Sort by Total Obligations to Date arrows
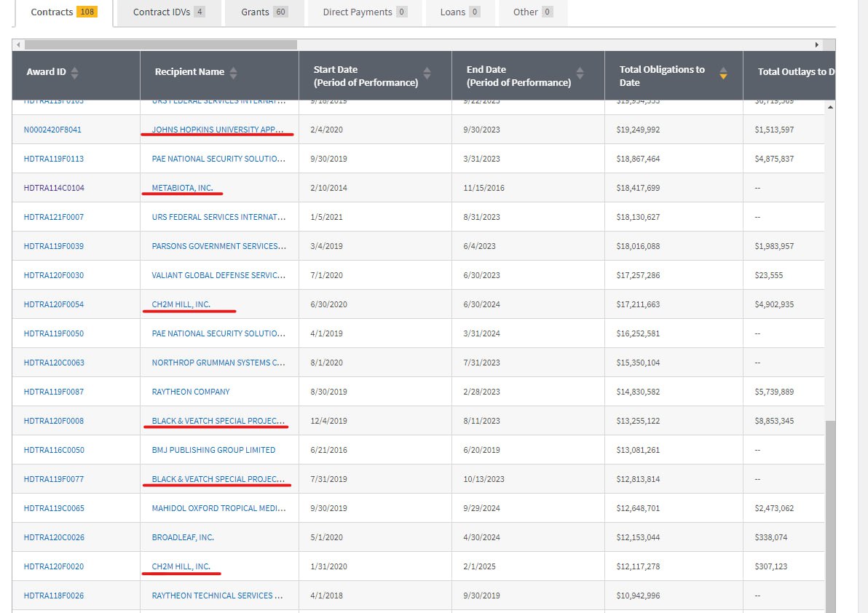The image size is (868, 613). pos(723,73)
